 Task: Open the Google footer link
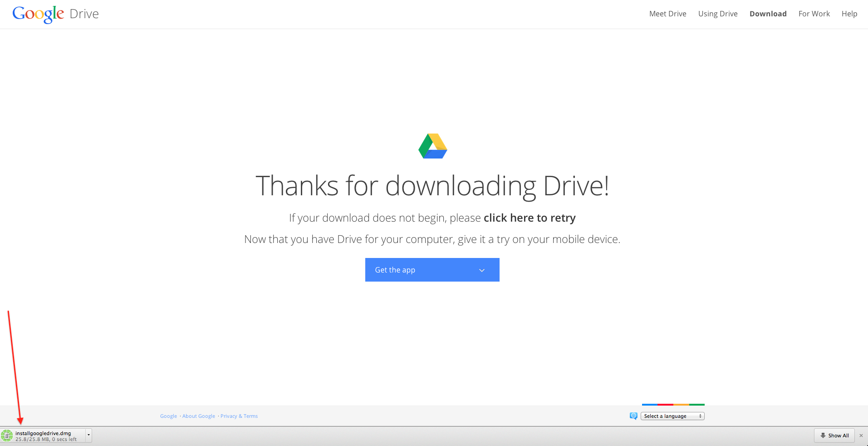[168, 416]
